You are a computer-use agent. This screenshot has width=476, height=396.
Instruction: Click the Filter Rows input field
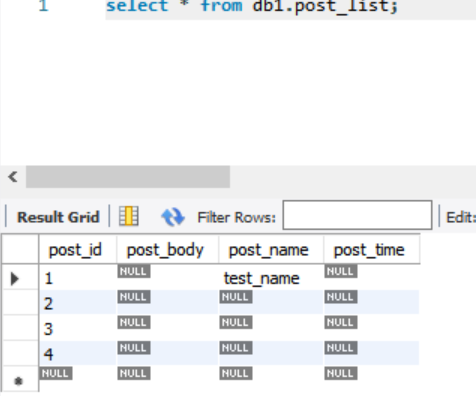point(357,215)
